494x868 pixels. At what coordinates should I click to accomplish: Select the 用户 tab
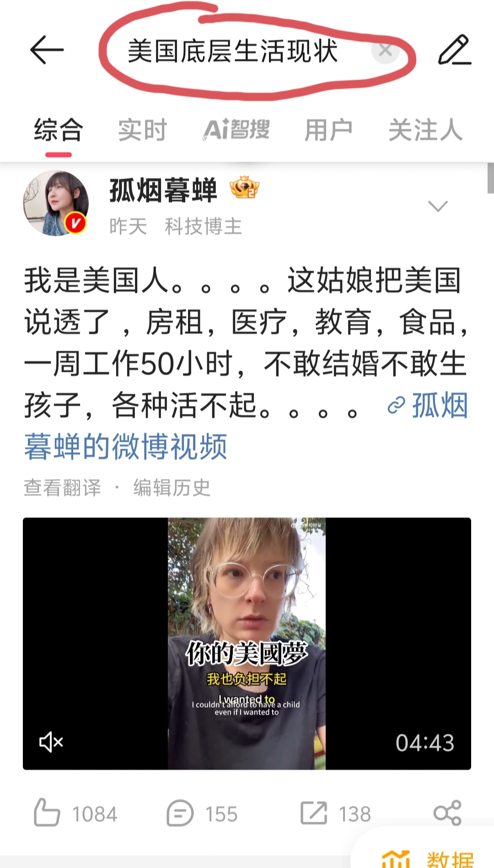pyautogui.click(x=329, y=130)
